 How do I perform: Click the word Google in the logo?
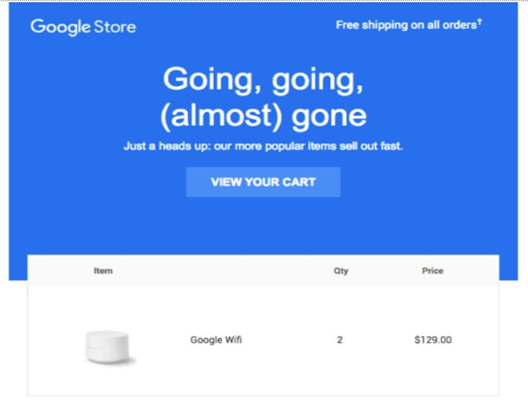pos(60,27)
